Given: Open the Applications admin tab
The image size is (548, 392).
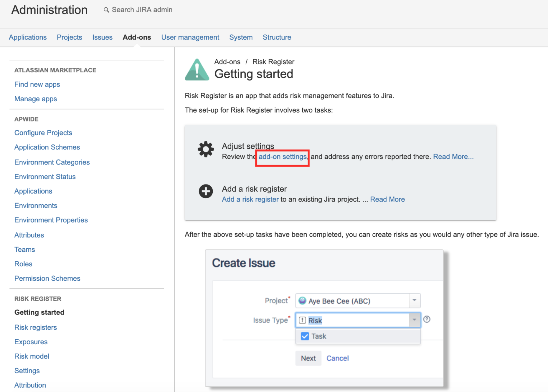Looking at the screenshot, I should pos(28,37).
